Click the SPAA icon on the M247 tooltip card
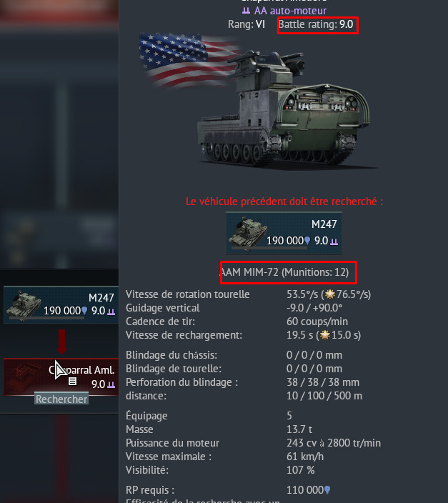Screen dimensions: 448x503 coord(334,241)
